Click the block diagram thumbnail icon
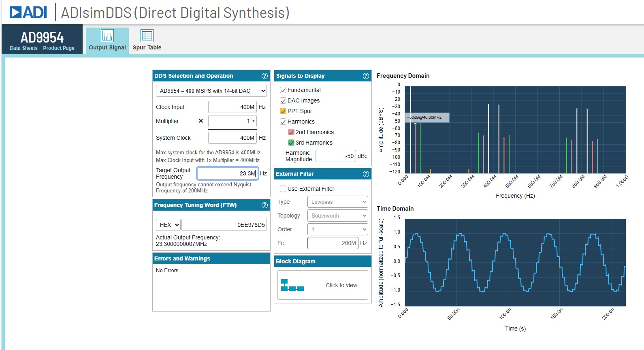The height and width of the screenshot is (350, 644). pos(292,285)
